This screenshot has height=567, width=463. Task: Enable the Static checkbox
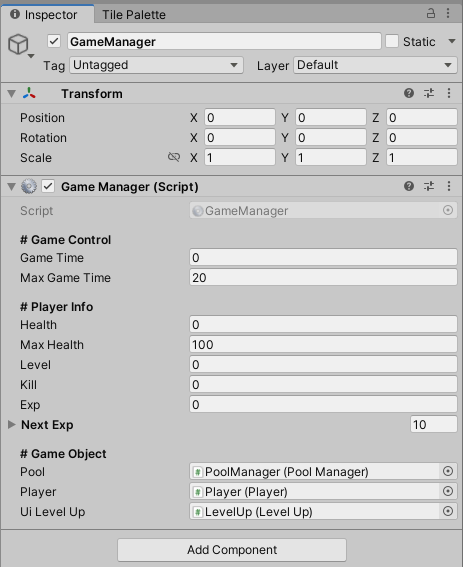[x=392, y=41]
